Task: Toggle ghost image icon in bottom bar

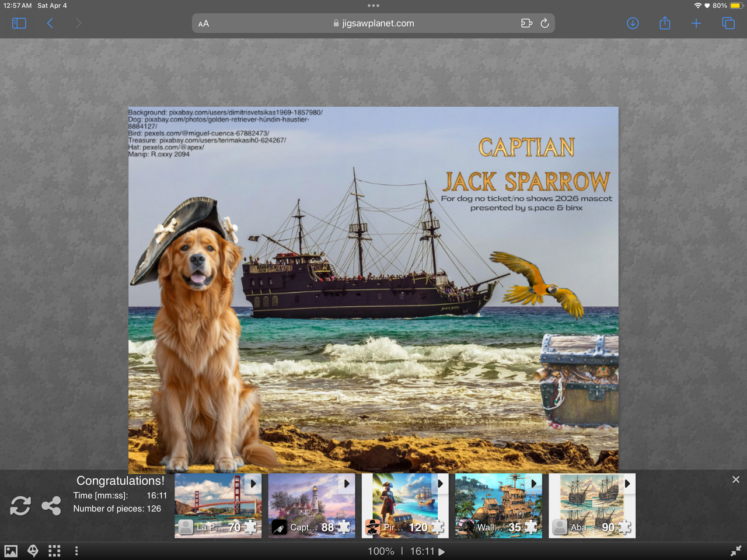Action: tap(33, 551)
